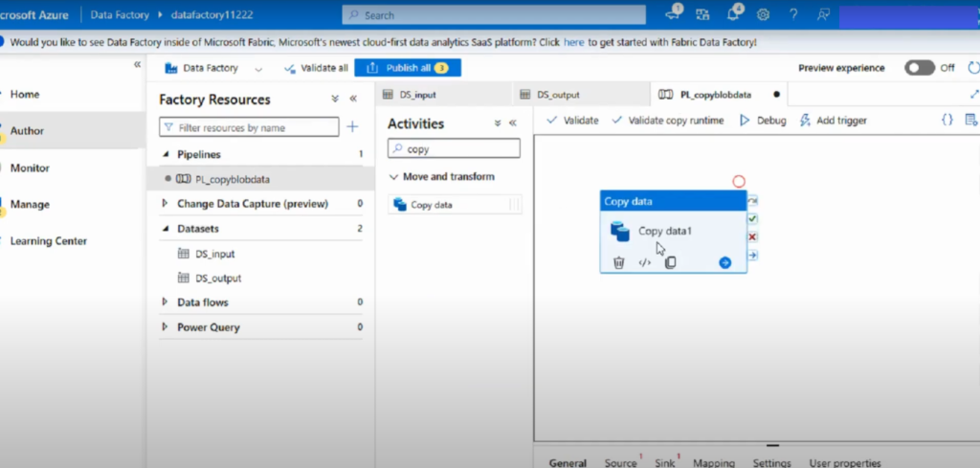Open the chat announcements icon with badge
This screenshot has width=980, height=468.
673,13
